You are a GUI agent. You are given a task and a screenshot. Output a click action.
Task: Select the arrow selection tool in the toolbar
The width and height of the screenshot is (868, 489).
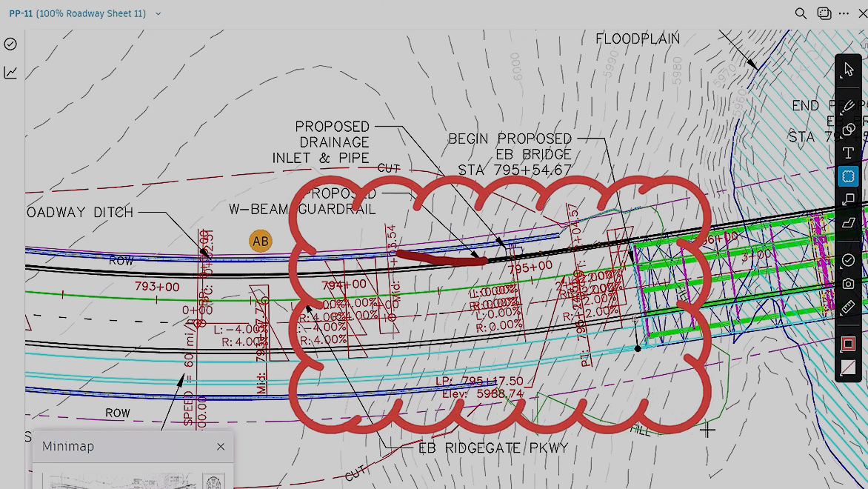[849, 68]
